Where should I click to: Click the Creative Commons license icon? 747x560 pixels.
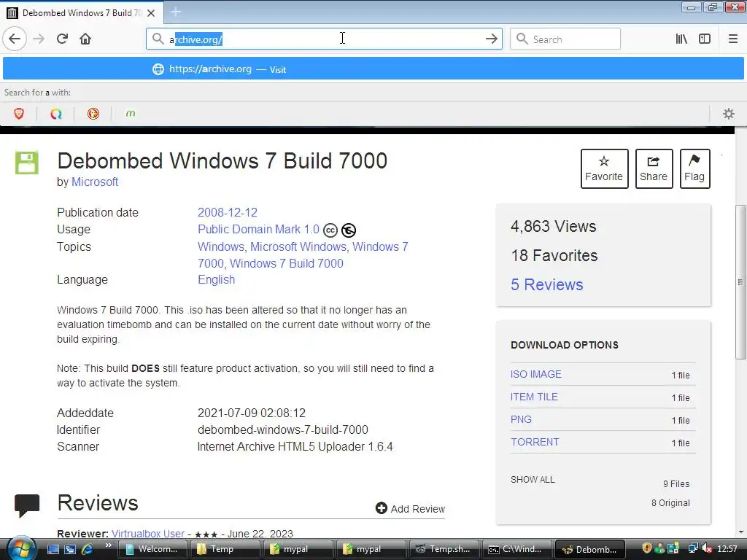tap(330, 230)
